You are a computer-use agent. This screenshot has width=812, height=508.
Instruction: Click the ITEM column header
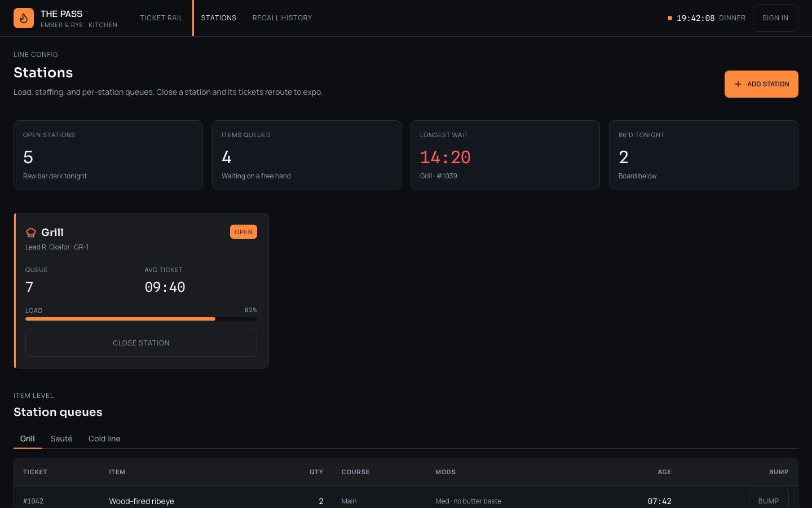tap(117, 472)
